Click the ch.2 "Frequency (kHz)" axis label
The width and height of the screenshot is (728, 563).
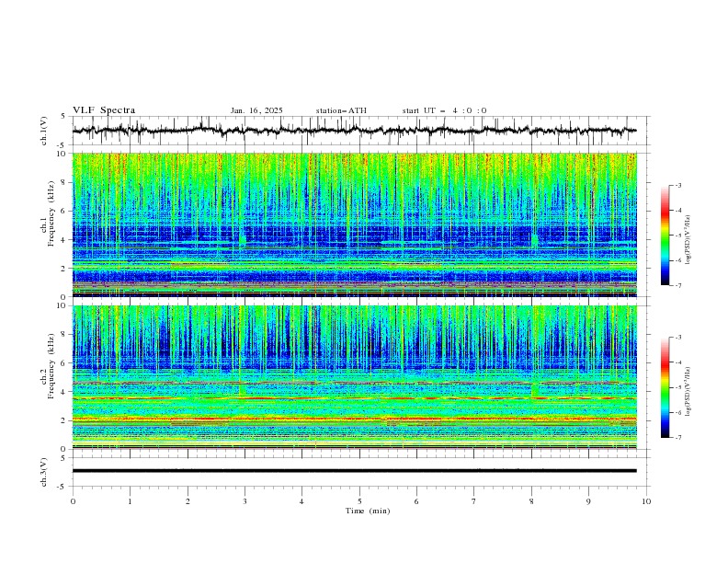click(x=51, y=366)
